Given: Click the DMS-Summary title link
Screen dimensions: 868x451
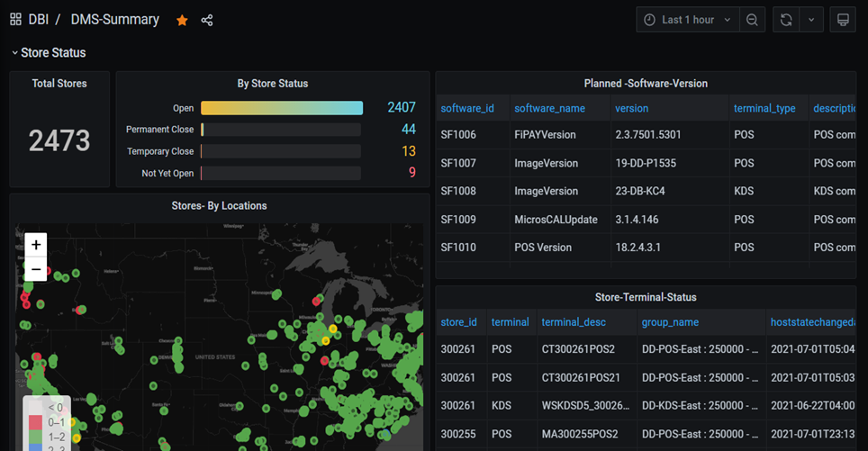Looking at the screenshot, I should 114,20.
